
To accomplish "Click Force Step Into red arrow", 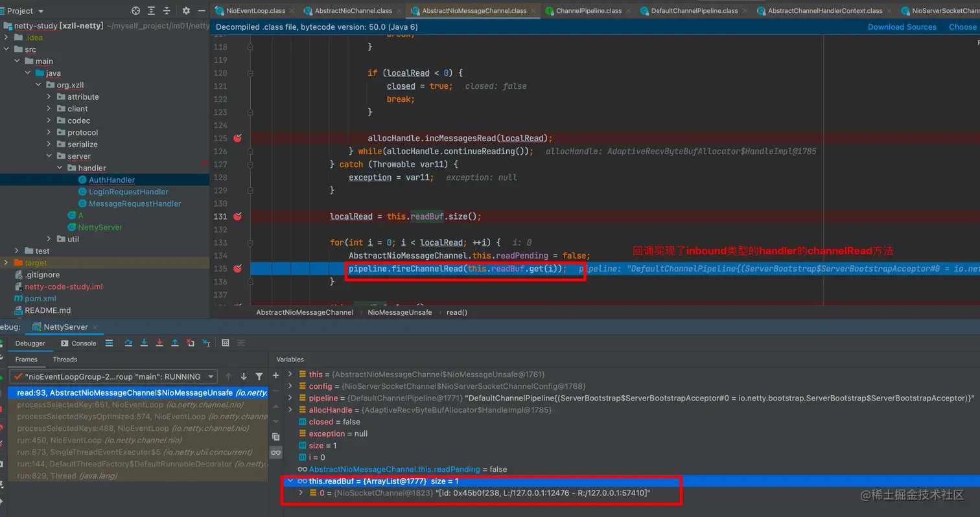I will (159, 343).
